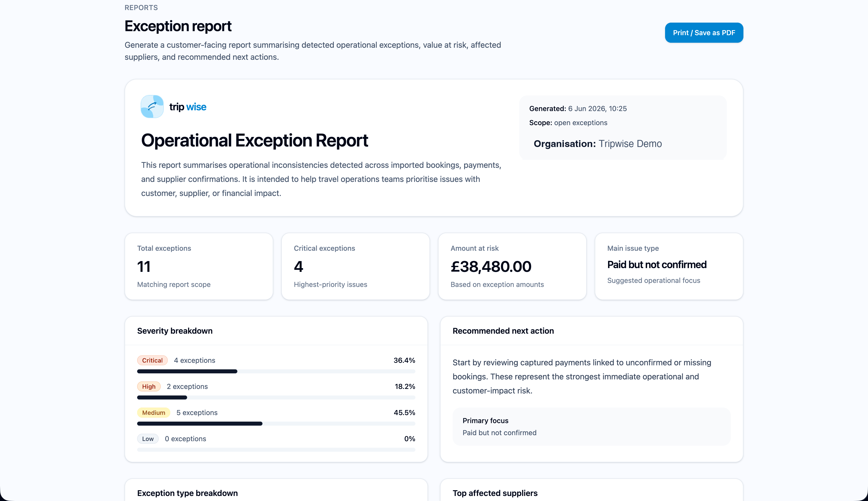Click the Organisation: Tripwise Demo line
The height and width of the screenshot is (501, 868).
pos(598,143)
